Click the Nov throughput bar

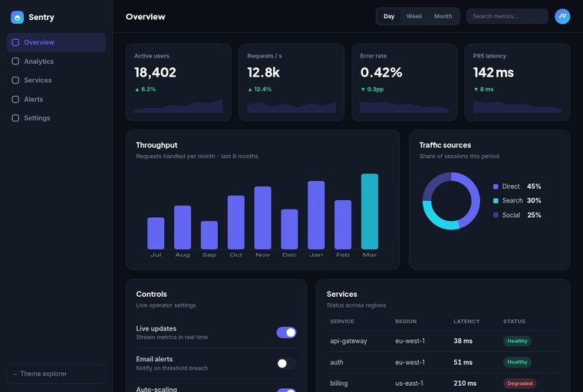click(x=262, y=218)
